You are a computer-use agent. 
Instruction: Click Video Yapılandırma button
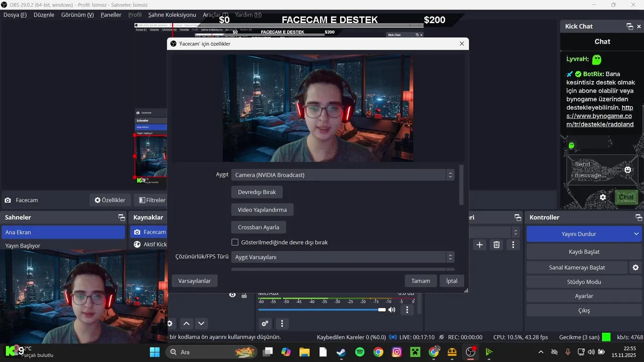click(262, 210)
